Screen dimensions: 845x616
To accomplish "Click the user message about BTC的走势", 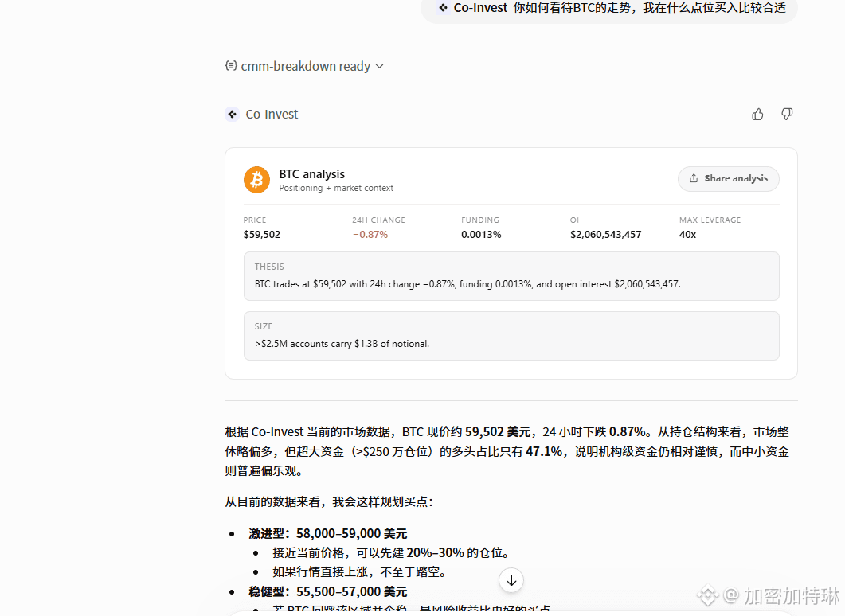I will [x=609, y=8].
